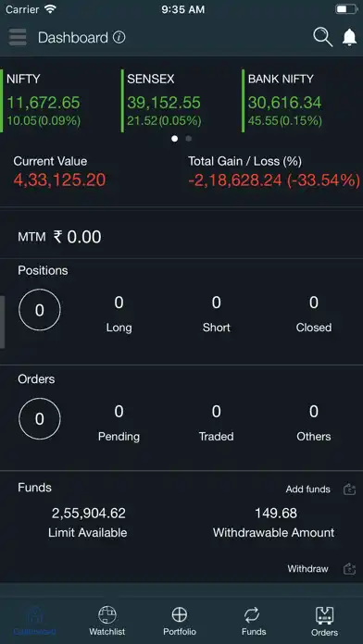Viewport: 363px width, 644px height.
Task: Open the Orders tab in bottom bar
Action: [324, 621]
